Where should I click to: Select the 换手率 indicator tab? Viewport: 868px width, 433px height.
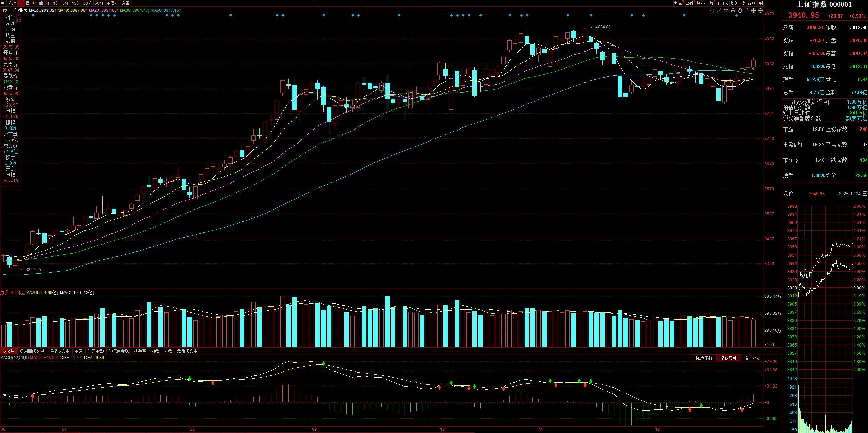tap(140, 351)
